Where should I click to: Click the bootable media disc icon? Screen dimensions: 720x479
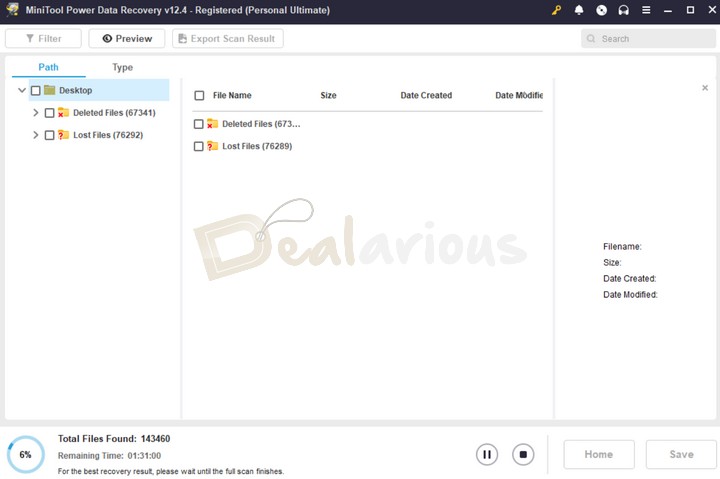(x=601, y=10)
